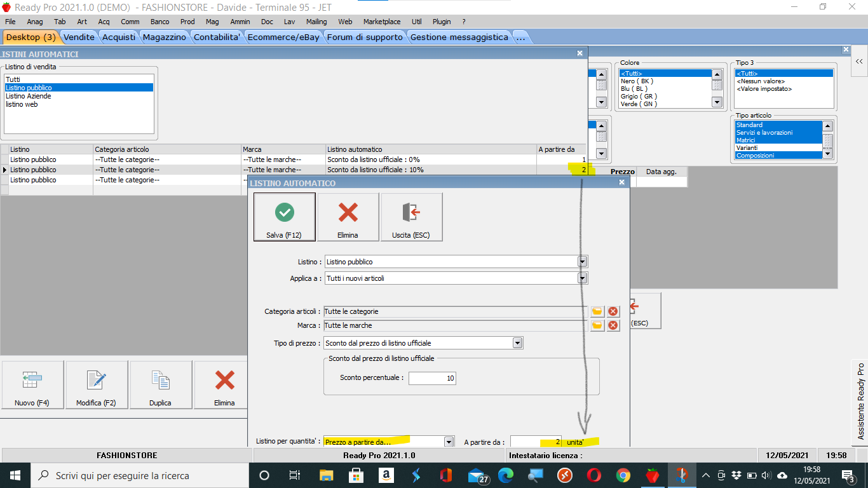Click the Uscita (ESC) exit door icon
The height and width of the screenshot is (488, 868).
tap(410, 217)
